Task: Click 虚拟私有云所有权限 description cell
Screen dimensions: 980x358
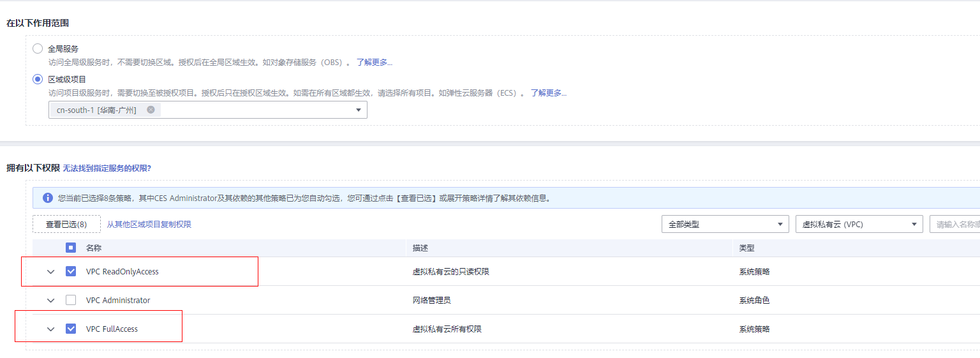Action: point(447,329)
